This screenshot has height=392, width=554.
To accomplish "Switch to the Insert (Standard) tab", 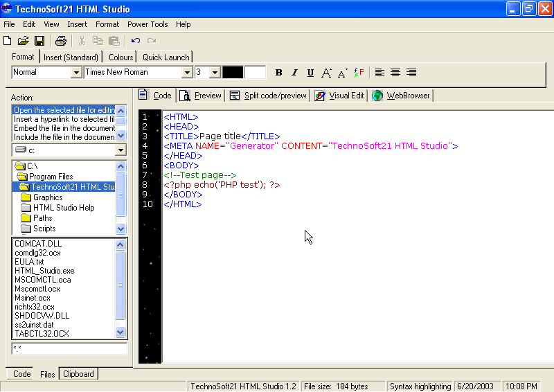I will (71, 57).
